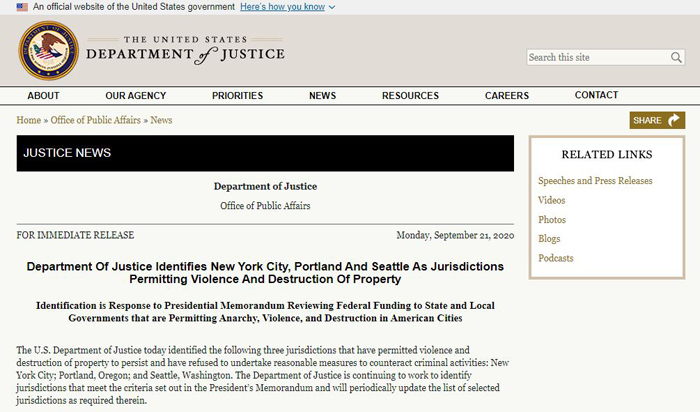Click the press release headline about jurisdictions
The image size is (700, 412).
(265, 273)
